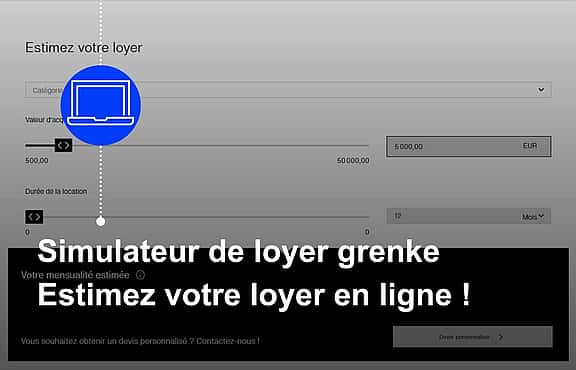Click the 5 000,00 EUR amount field
The height and width of the screenshot is (370, 576).
[x=469, y=146]
